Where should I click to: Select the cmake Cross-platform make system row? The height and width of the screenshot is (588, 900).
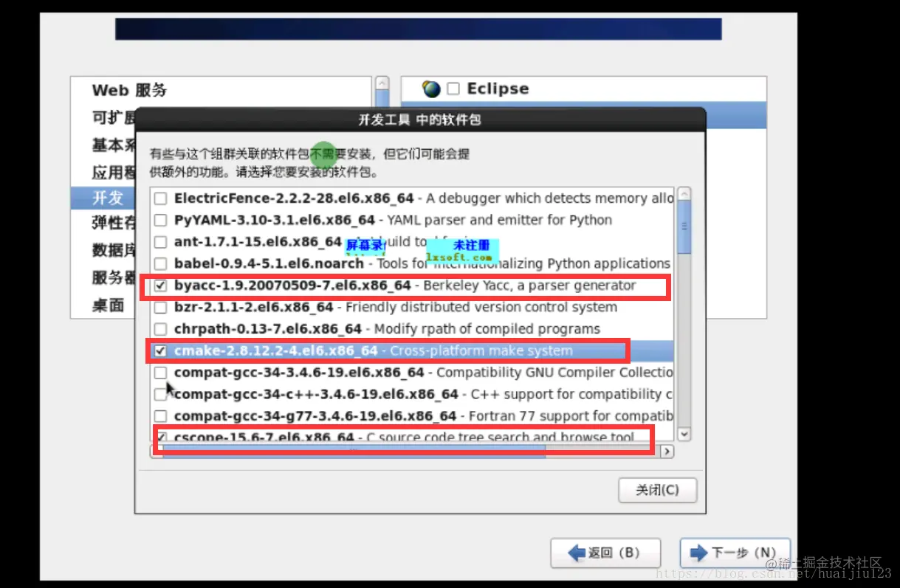click(x=413, y=350)
